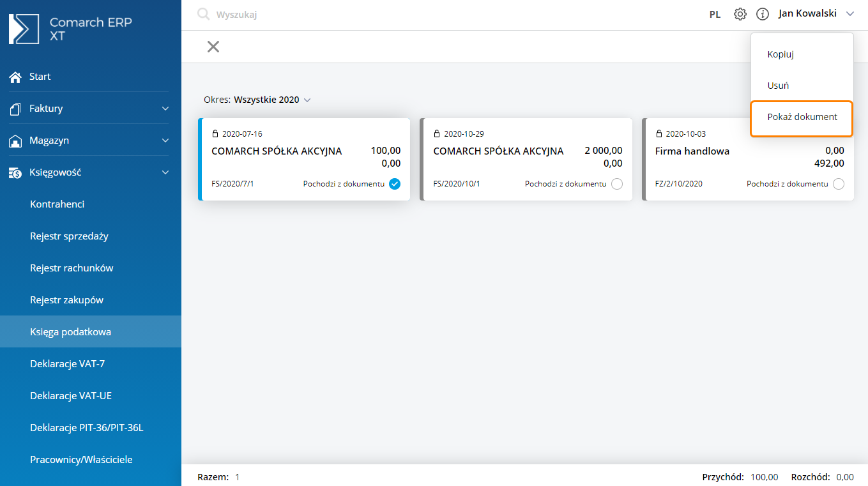Open settings via the gear icon

740,13
